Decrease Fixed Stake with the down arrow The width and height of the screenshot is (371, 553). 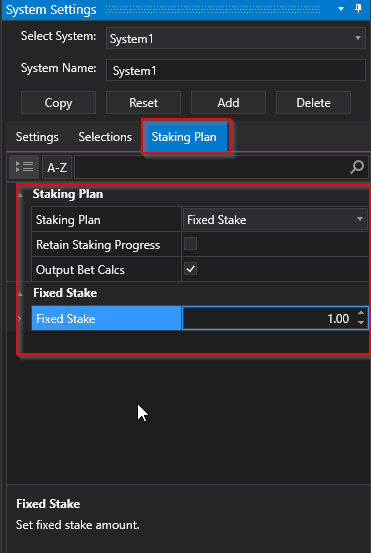pos(361,322)
